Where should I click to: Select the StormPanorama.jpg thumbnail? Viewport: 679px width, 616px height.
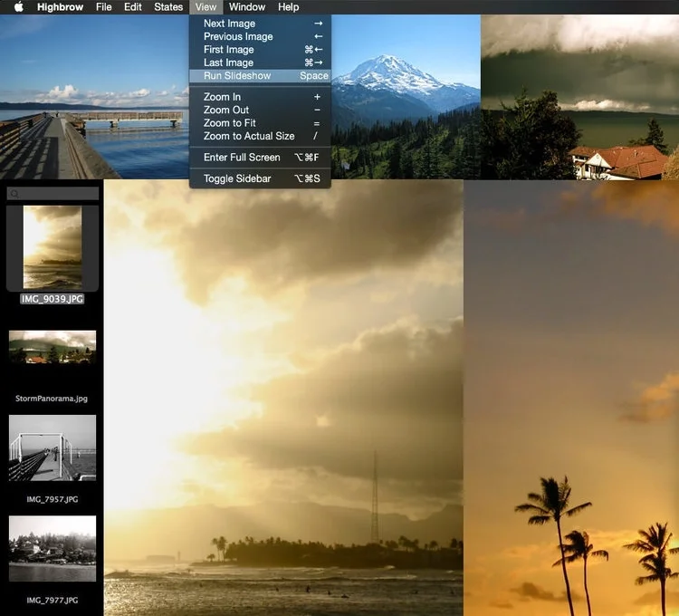[53, 347]
